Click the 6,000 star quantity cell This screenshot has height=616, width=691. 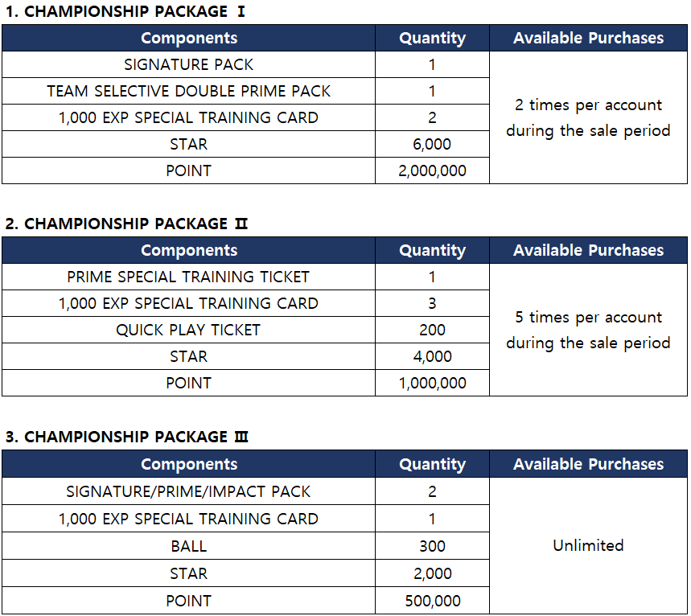(432, 144)
